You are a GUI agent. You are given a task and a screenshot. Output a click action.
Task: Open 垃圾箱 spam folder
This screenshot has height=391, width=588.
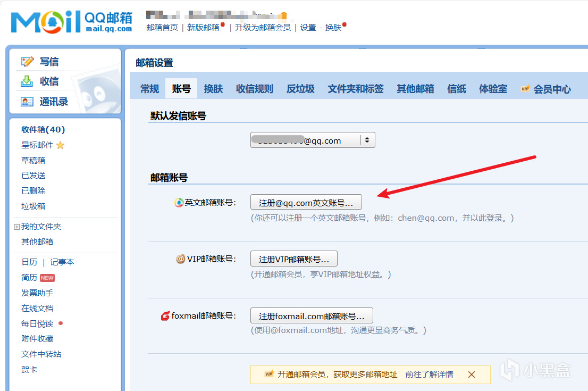click(x=33, y=206)
